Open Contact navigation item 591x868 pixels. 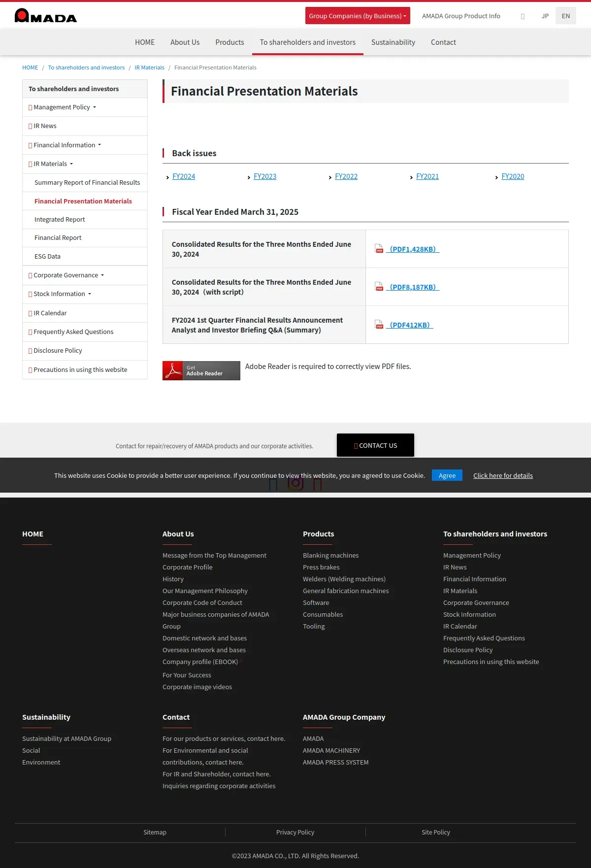click(x=443, y=42)
